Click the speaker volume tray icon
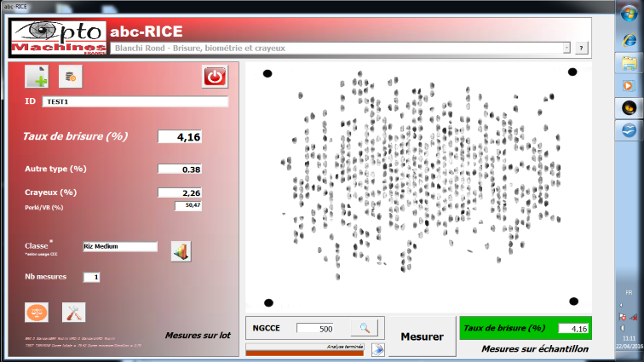The height and width of the screenshot is (362, 644). point(623,327)
